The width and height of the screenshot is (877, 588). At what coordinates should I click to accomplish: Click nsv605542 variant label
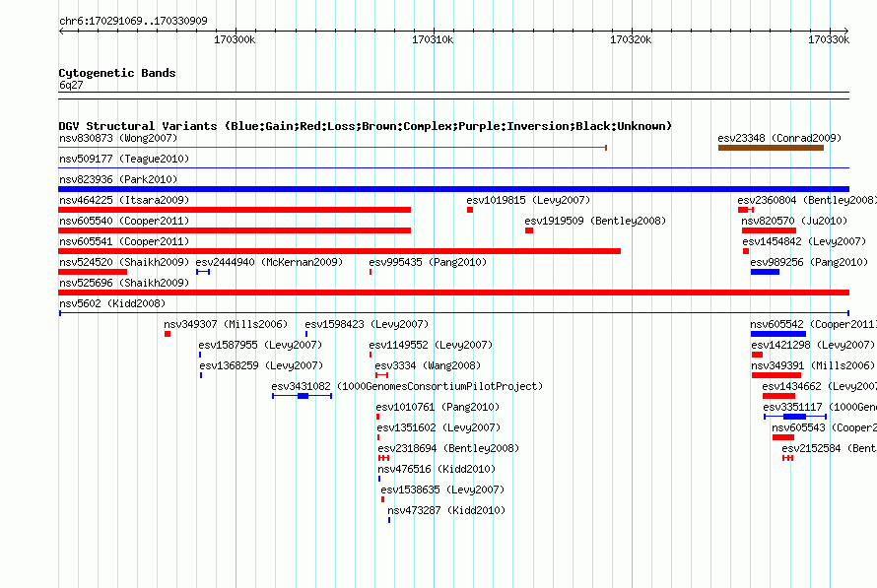click(x=813, y=324)
